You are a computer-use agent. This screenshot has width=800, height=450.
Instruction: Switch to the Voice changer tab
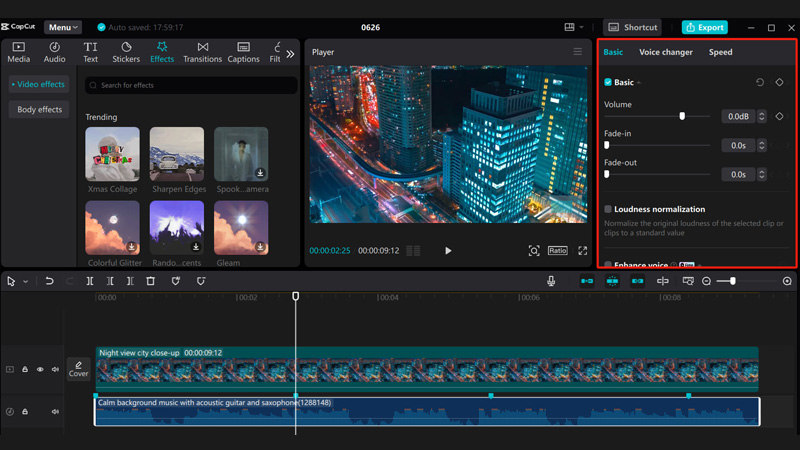click(x=665, y=52)
